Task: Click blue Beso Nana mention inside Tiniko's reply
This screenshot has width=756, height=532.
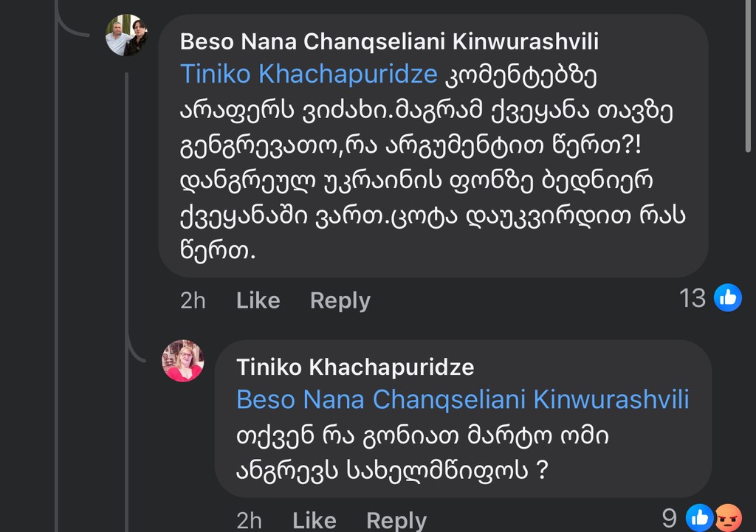Action: [462, 400]
